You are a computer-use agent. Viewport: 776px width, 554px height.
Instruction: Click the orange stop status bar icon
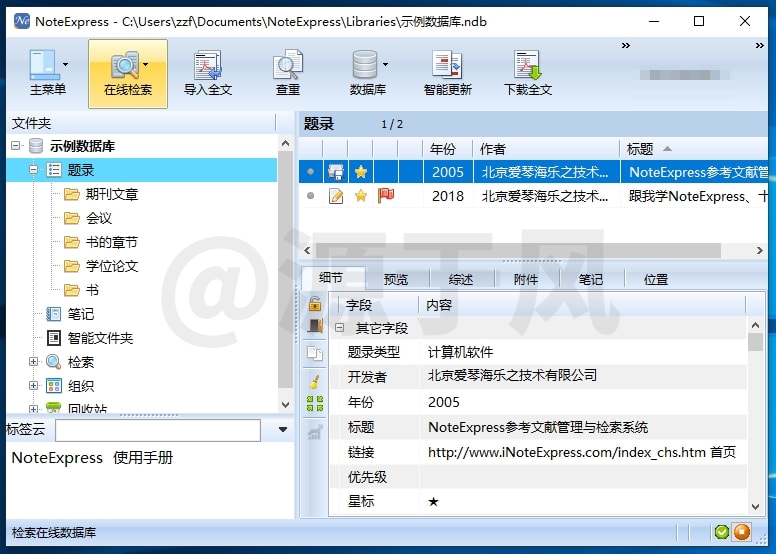742,532
